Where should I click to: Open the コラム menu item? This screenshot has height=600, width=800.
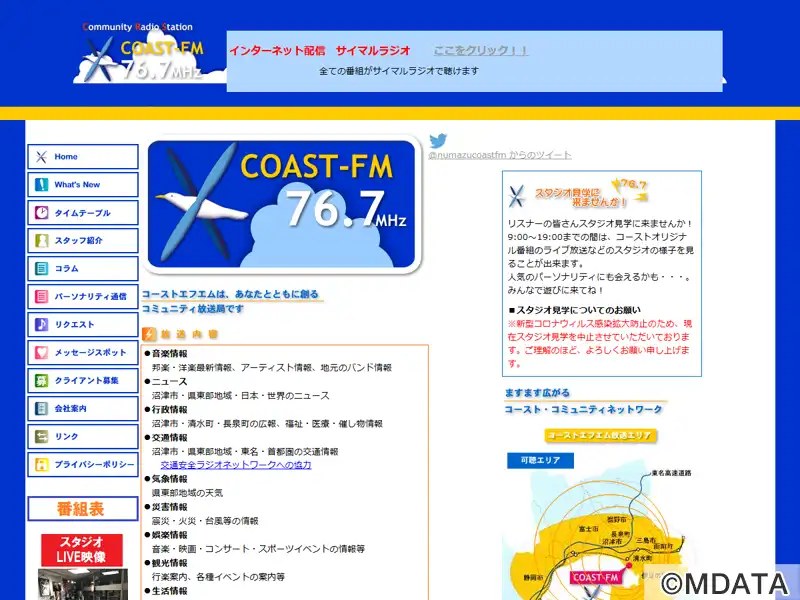(83, 269)
